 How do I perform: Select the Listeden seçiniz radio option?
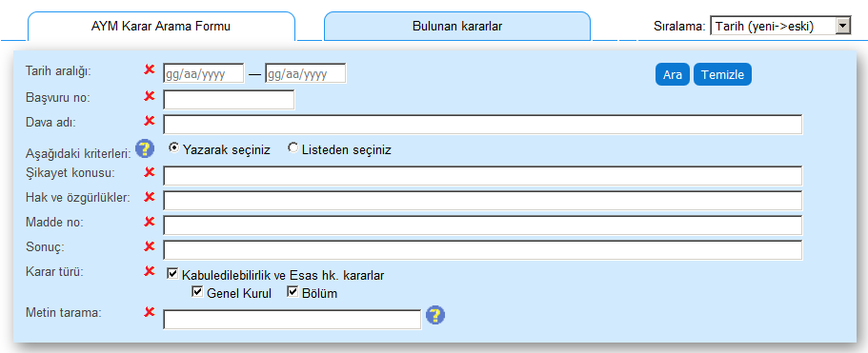pos(293,148)
